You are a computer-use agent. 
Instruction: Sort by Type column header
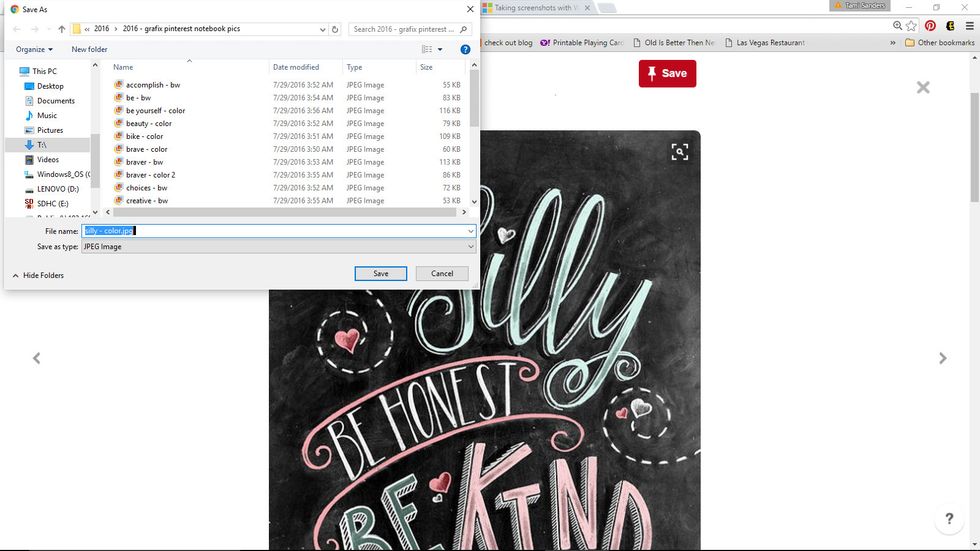click(354, 67)
